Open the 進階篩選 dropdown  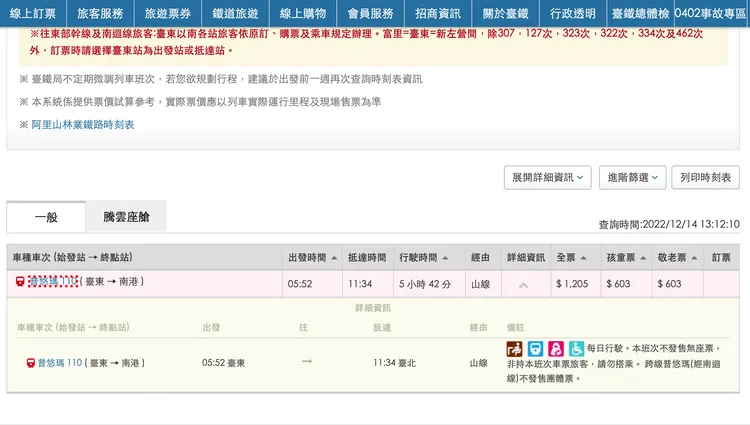[632, 177]
